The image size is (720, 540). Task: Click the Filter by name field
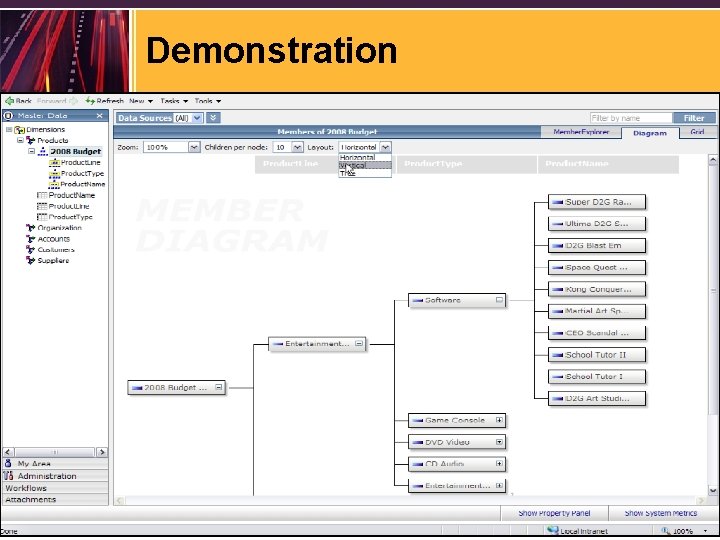(x=631, y=118)
